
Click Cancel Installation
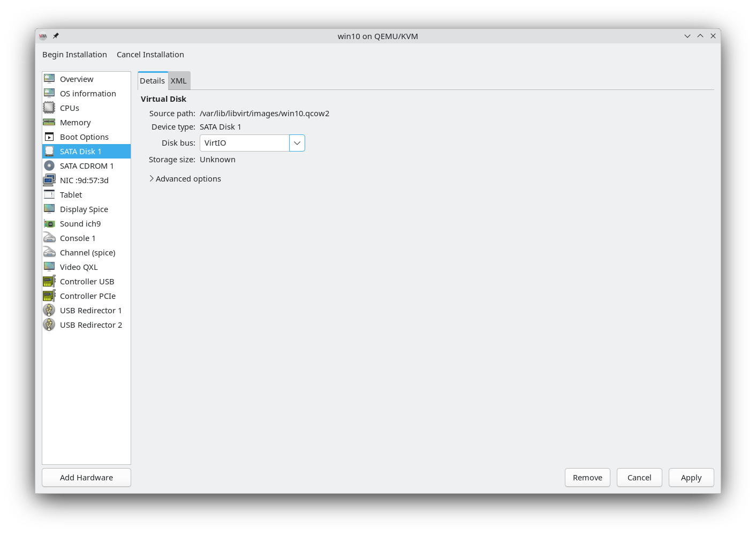[150, 55]
